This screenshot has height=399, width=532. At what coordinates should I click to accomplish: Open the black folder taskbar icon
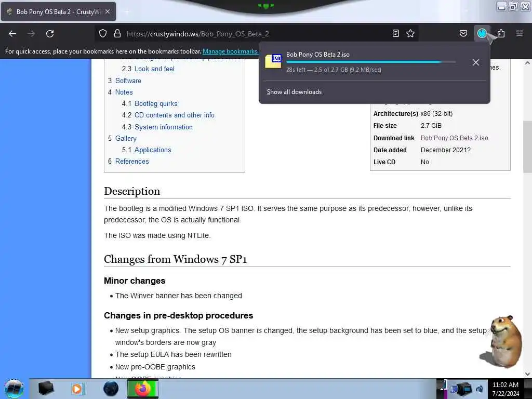tap(46, 389)
